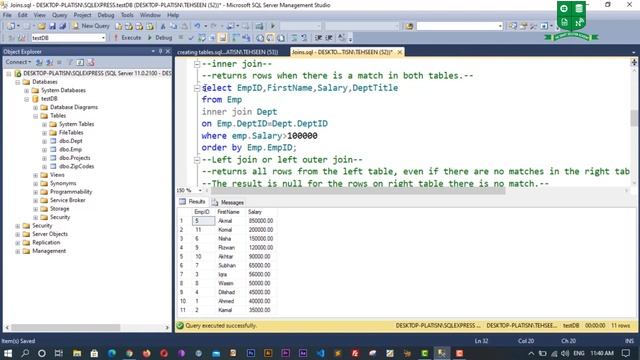Toggle IntelliSense Enabled button

coord(222,38)
